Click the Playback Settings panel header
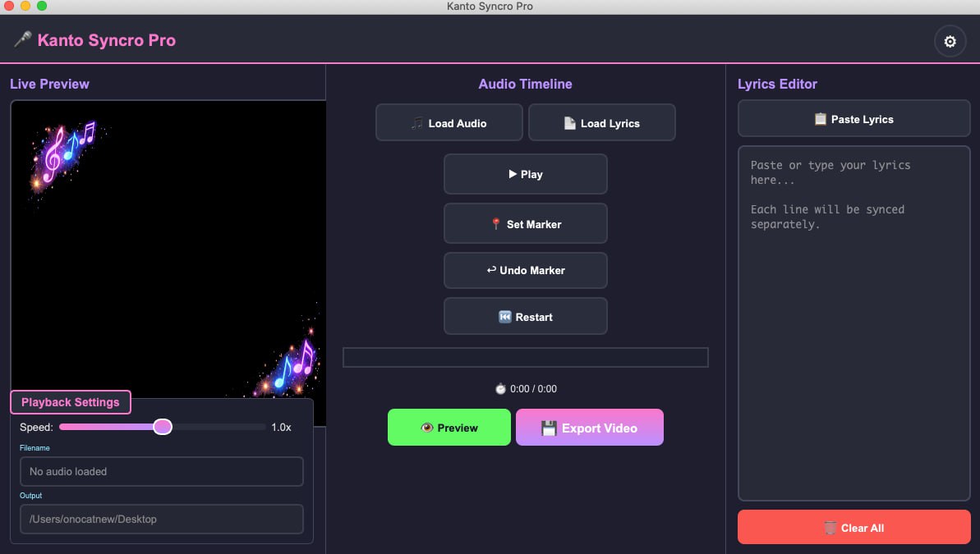 tap(71, 402)
